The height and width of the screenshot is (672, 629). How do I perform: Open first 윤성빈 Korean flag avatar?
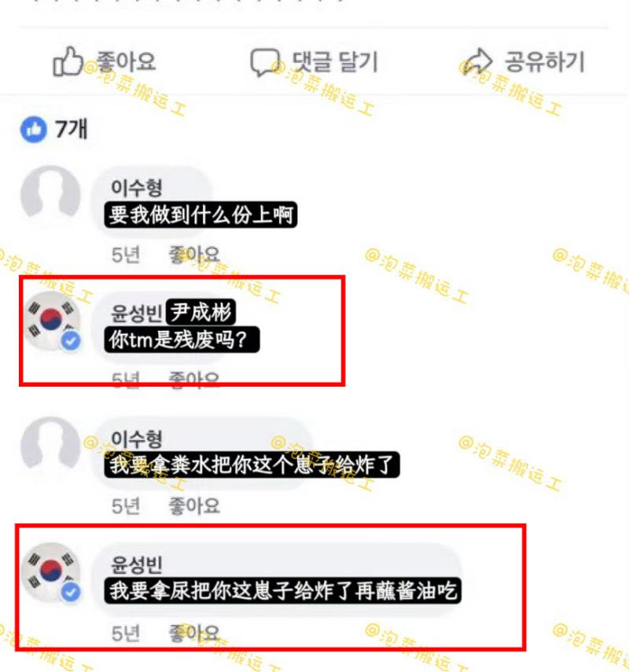coord(50,321)
